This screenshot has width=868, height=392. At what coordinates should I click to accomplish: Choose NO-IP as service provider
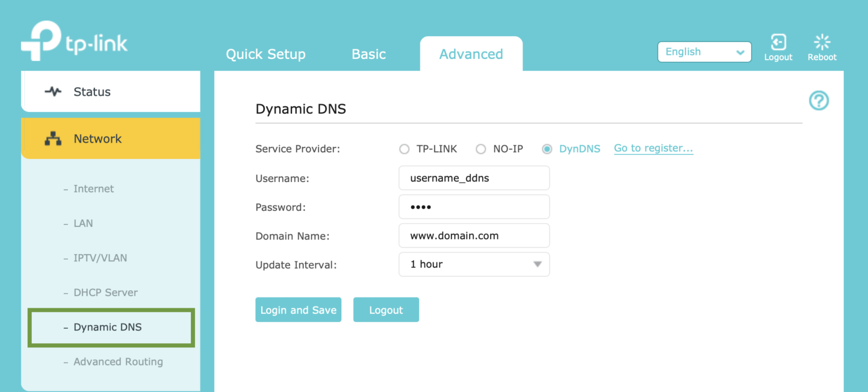click(481, 149)
